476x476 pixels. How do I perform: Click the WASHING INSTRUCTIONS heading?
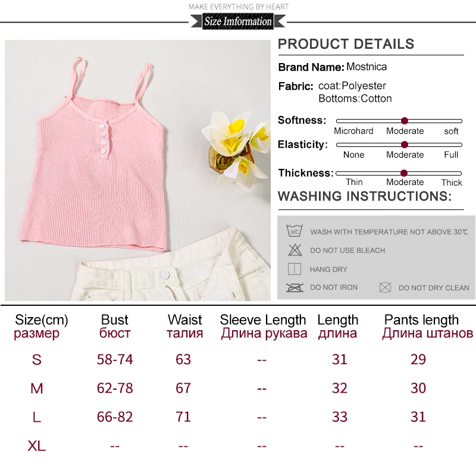tap(365, 196)
